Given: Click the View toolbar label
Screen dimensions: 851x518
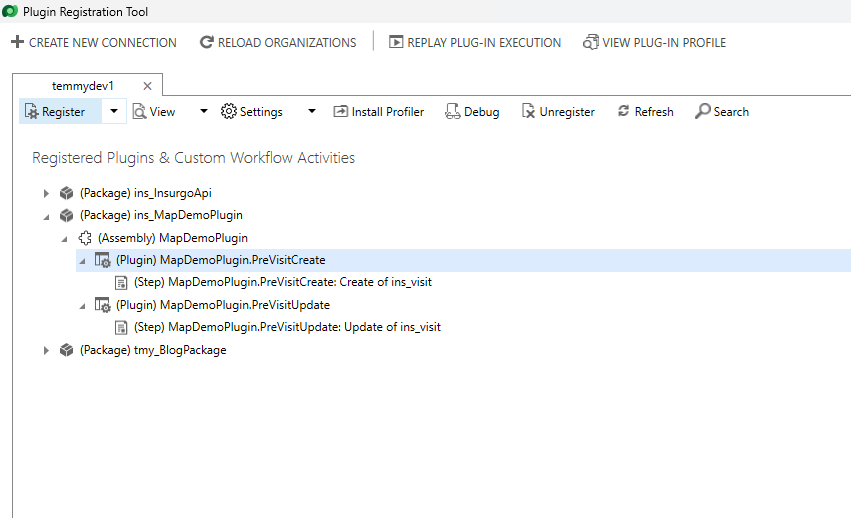Looking at the screenshot, I should tap(162, 112).
